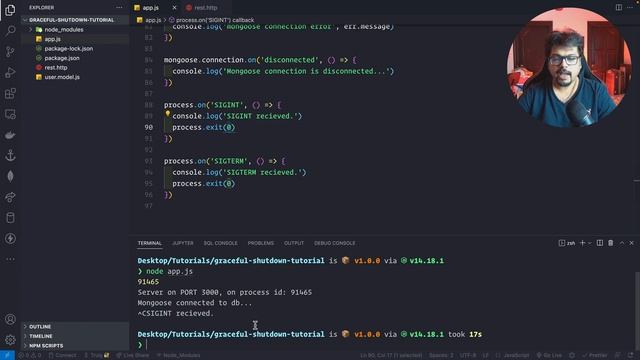This screenshot has height=360, width=640.
Task: Click the zsh terminal shell label
Action: pyautogui.click(x=571, y=243)
